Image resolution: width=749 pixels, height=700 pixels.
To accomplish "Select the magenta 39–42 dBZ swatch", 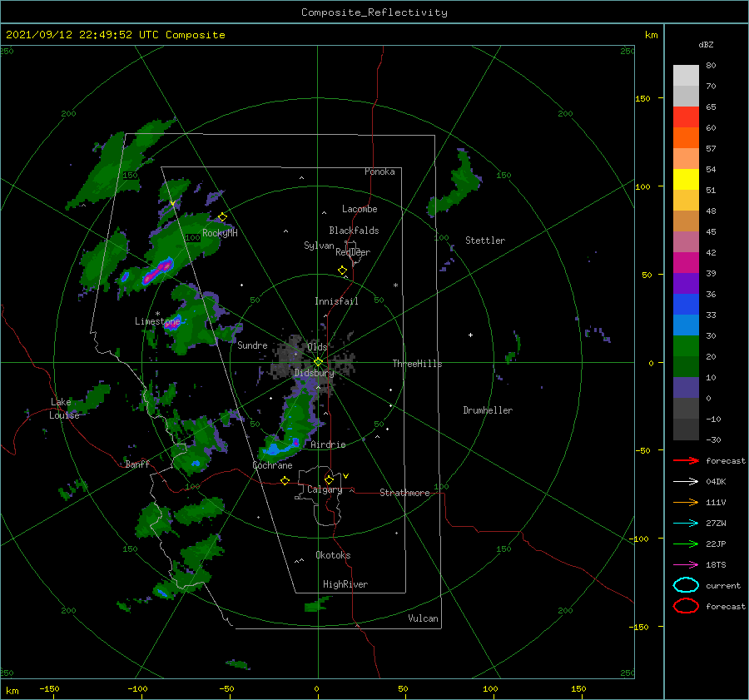I will 686,263.
